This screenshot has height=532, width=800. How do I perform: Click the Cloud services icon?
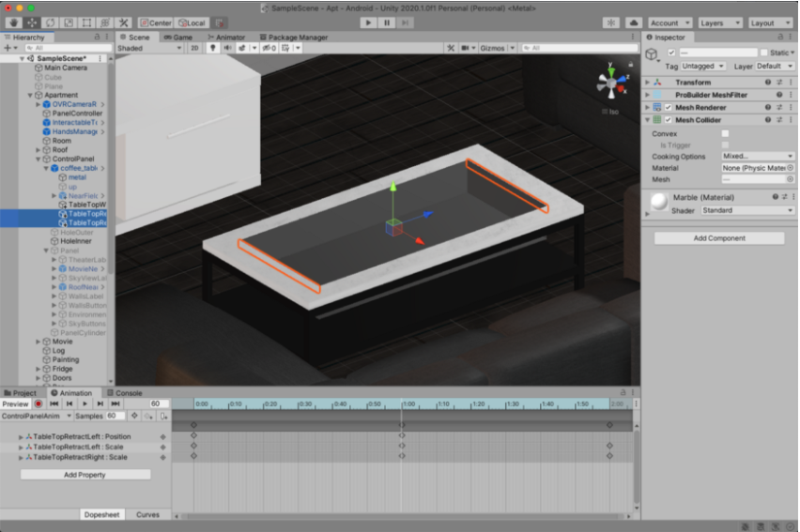click(633, 23)
